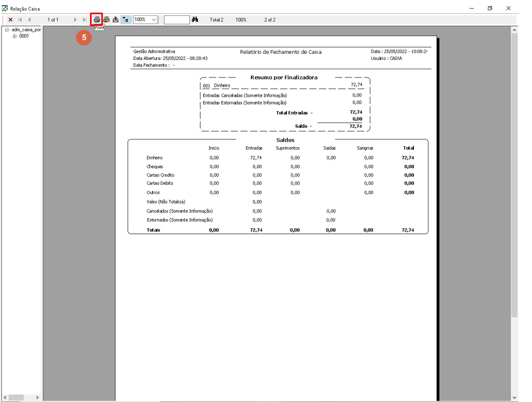Maximize the Relação Caixa window

click(x=490, y=8)
